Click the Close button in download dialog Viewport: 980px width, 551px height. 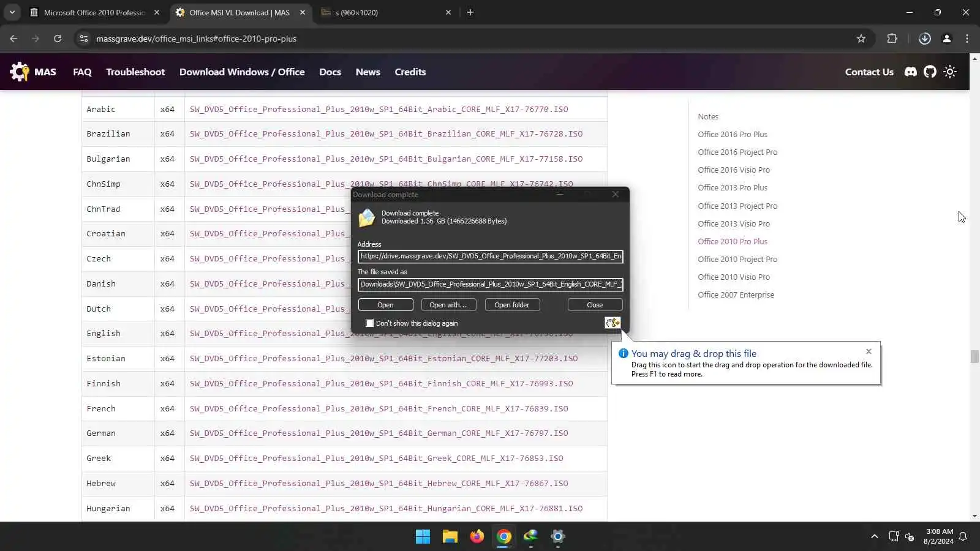pyautogui.click(x=595, y=305)
